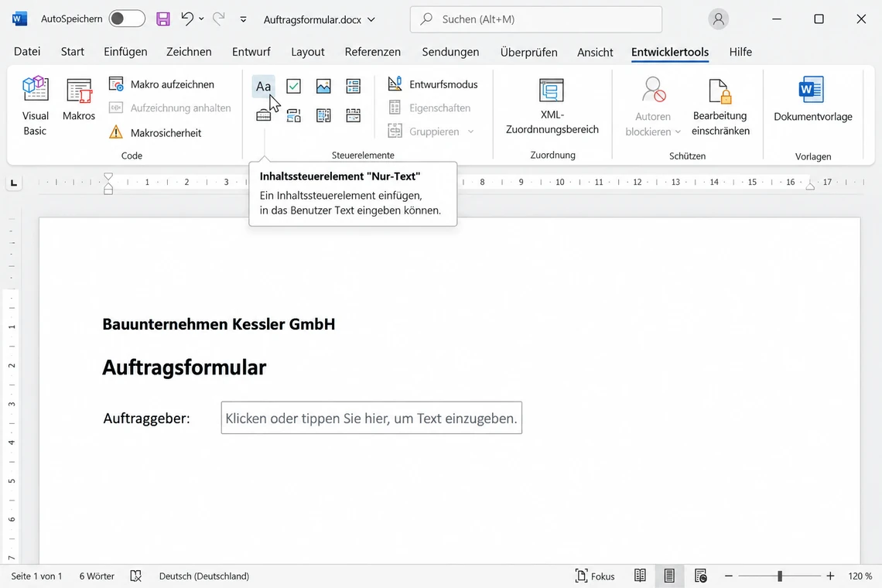Open the Zeichnen tab

point(189,52)
